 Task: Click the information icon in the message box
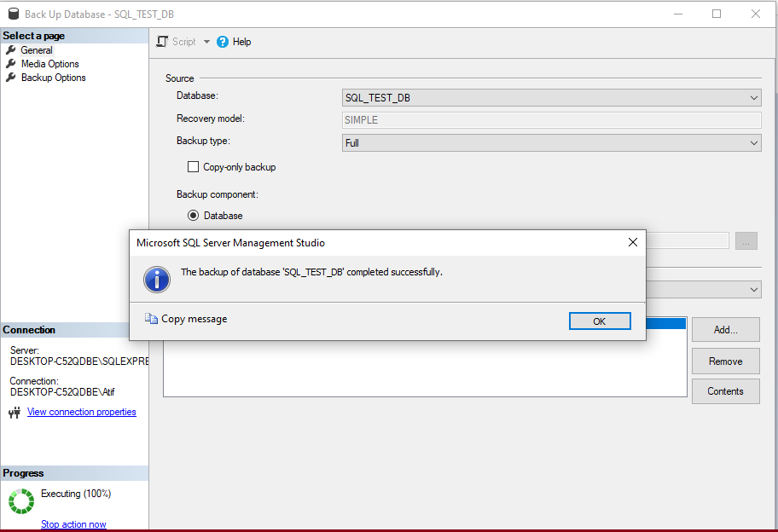pyautogui.click(x=157, y=280)
